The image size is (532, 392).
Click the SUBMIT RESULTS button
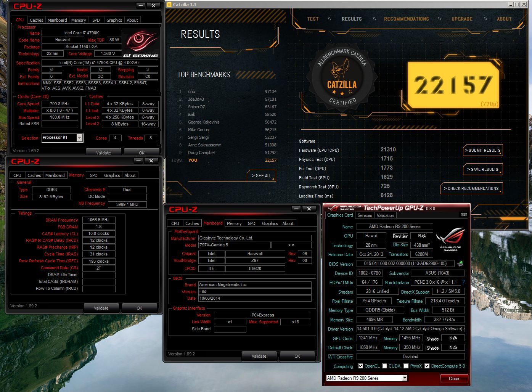click(483, 150)
